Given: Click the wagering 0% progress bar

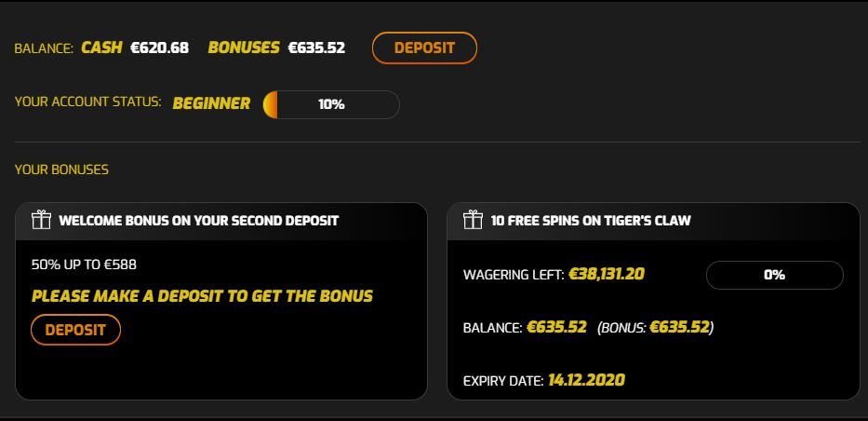Looking at the screenshot, I should click(774, 275).
